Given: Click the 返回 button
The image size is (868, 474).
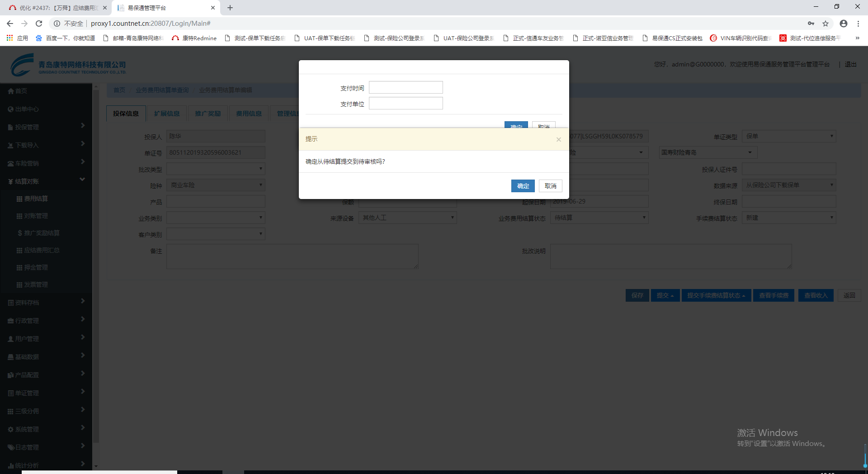Looking at the screenshot, I should 849,295.
